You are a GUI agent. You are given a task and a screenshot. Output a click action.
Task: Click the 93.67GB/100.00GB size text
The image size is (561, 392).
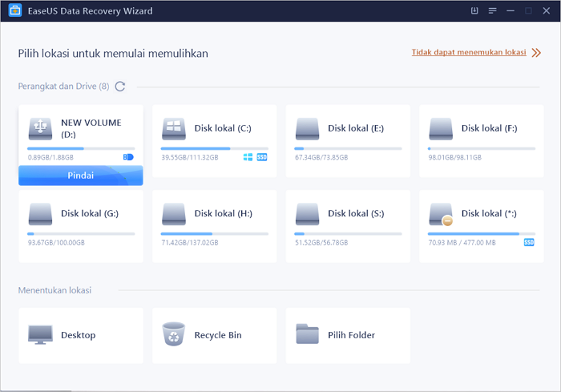56,242
